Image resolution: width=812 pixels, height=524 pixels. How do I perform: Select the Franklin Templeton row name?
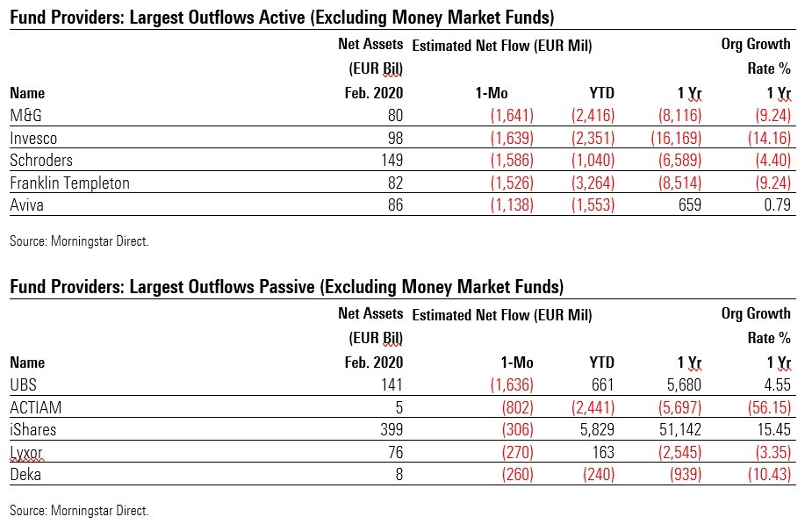[x=69, y=183]
